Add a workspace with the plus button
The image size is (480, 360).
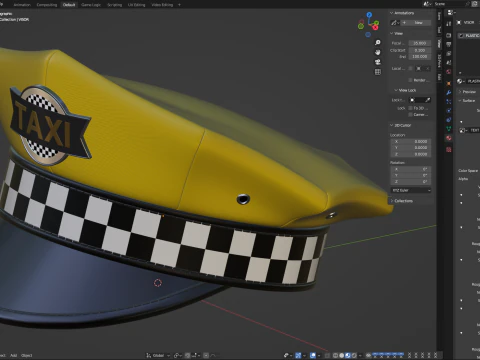[179, 5]
